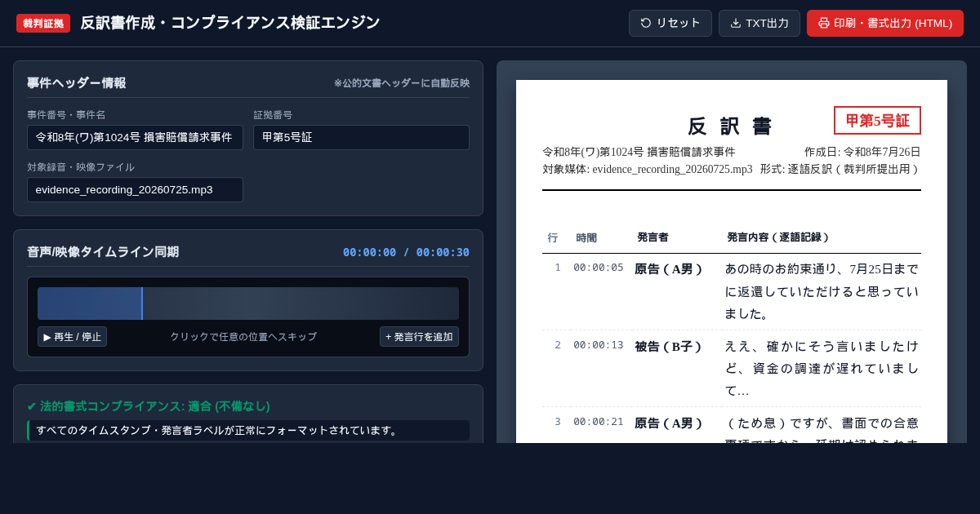Export transcript with TXT出力 button
This screenshot has height=514, width=980.
click(759, 23)
